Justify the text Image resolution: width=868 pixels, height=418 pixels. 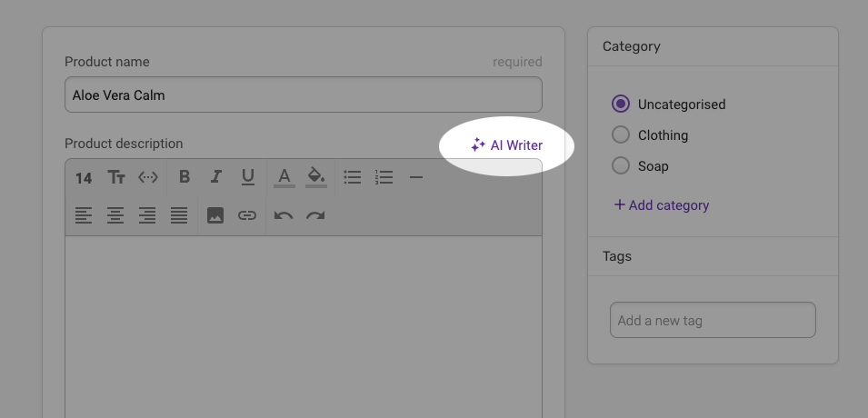tap(179, 214)
